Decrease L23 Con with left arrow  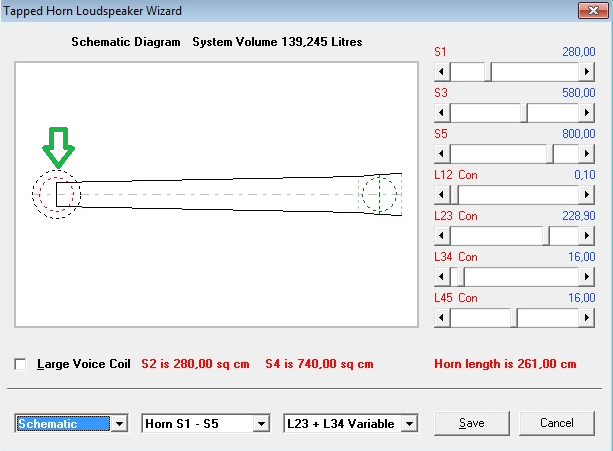coord(442,236)
